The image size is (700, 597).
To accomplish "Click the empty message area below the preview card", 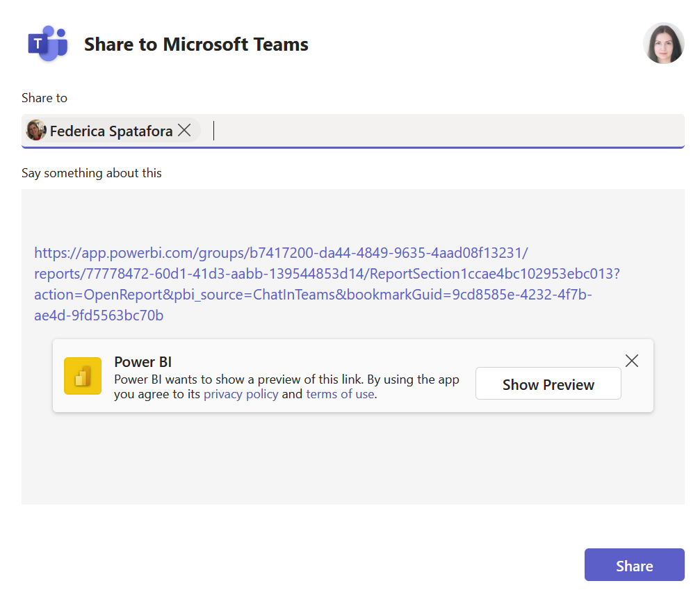I will (x=352, y=459).
